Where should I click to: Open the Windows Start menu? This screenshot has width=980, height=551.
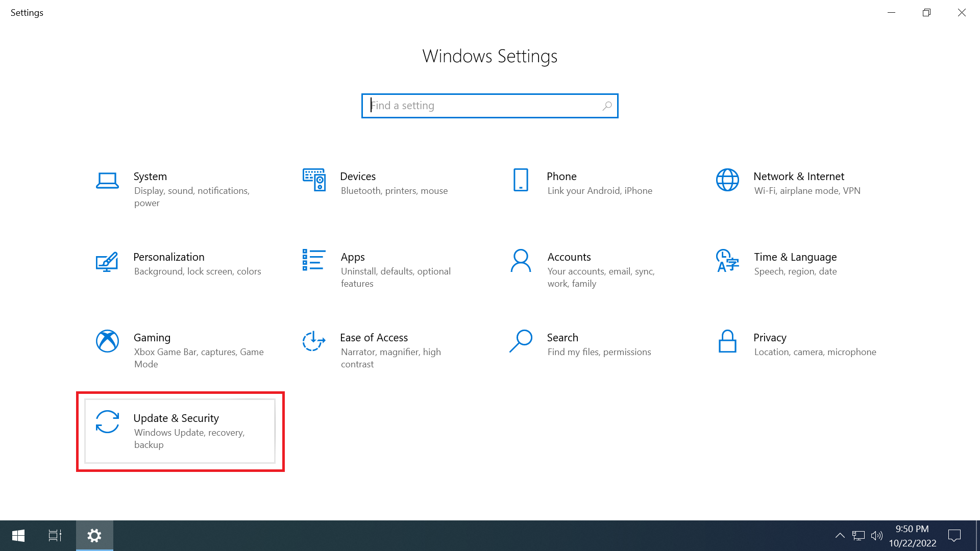18,536
